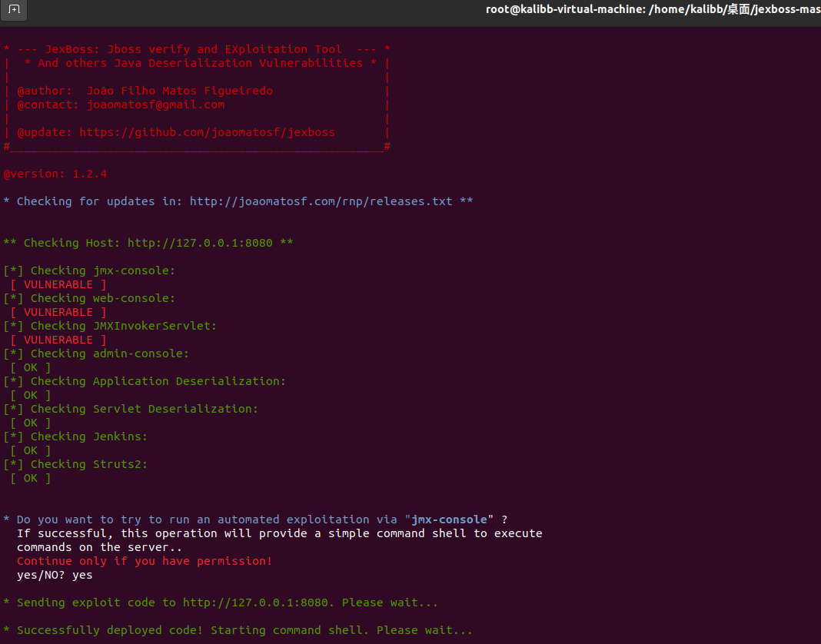Click the releases.txt update check URL
The width and height of the screenshot is (821, 644).
point(321,201)
